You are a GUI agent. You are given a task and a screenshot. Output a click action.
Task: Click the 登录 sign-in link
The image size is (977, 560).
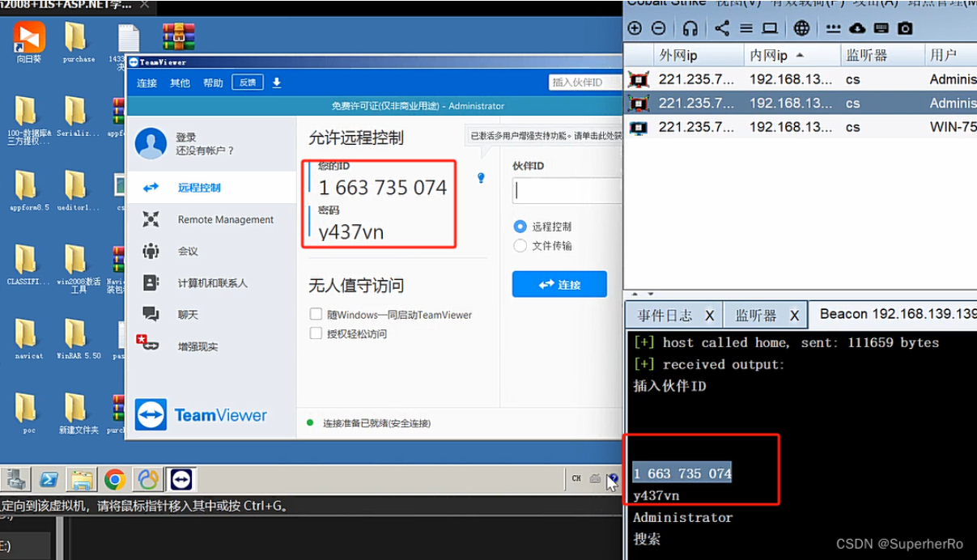186,138
